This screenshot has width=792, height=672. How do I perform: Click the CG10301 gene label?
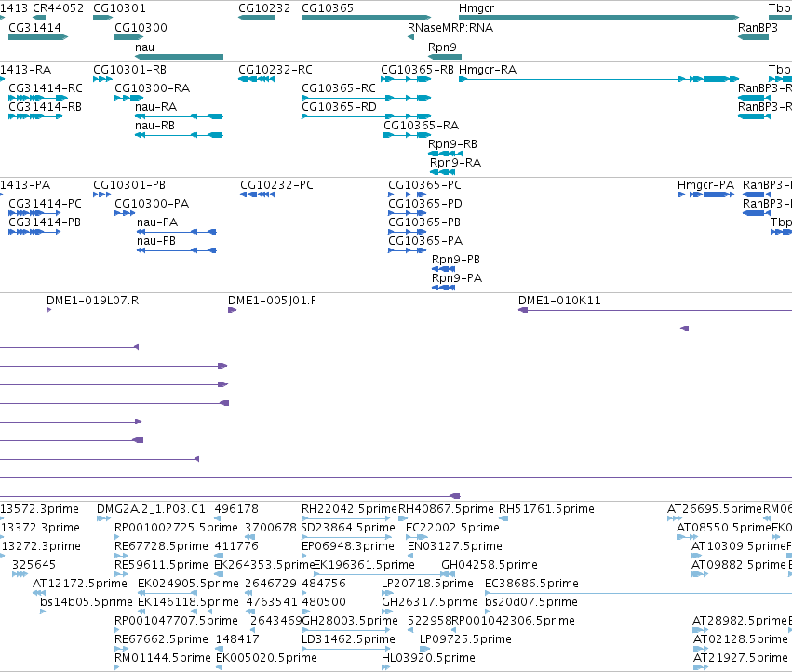tap(119, 8)
